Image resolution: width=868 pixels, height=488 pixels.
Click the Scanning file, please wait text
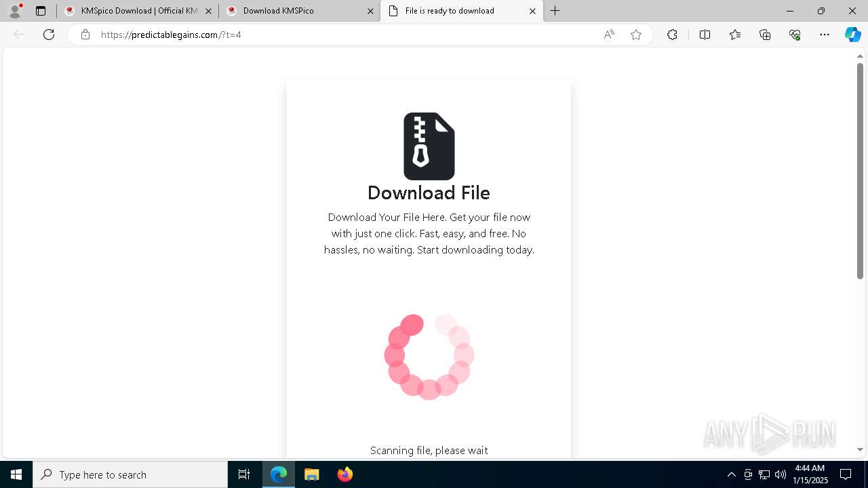coord(429,450)
